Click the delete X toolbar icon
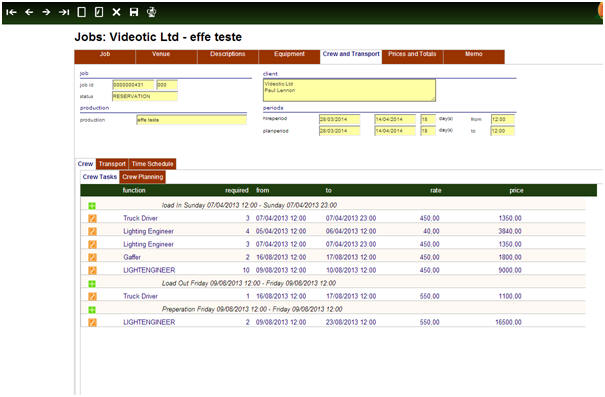 tap(116, 12)
